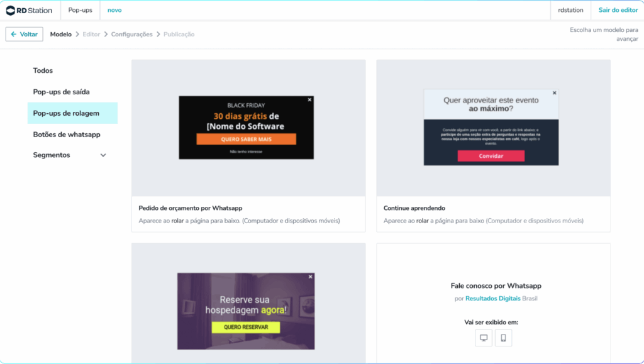The image size is (644, 364).
Task: Close the event invitation pop-up preview
Action: (x=554, y=93)
